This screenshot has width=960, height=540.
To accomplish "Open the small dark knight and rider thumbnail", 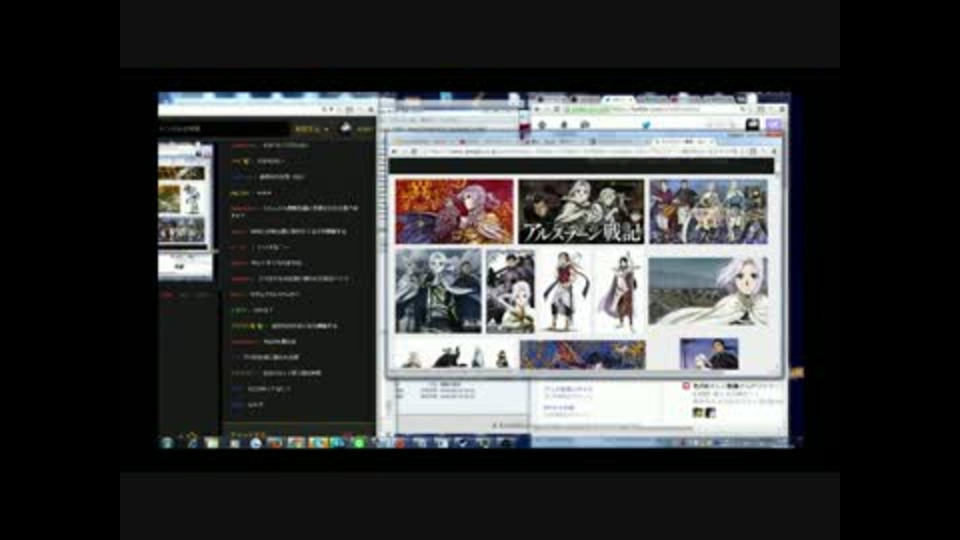I will [510, 291].
